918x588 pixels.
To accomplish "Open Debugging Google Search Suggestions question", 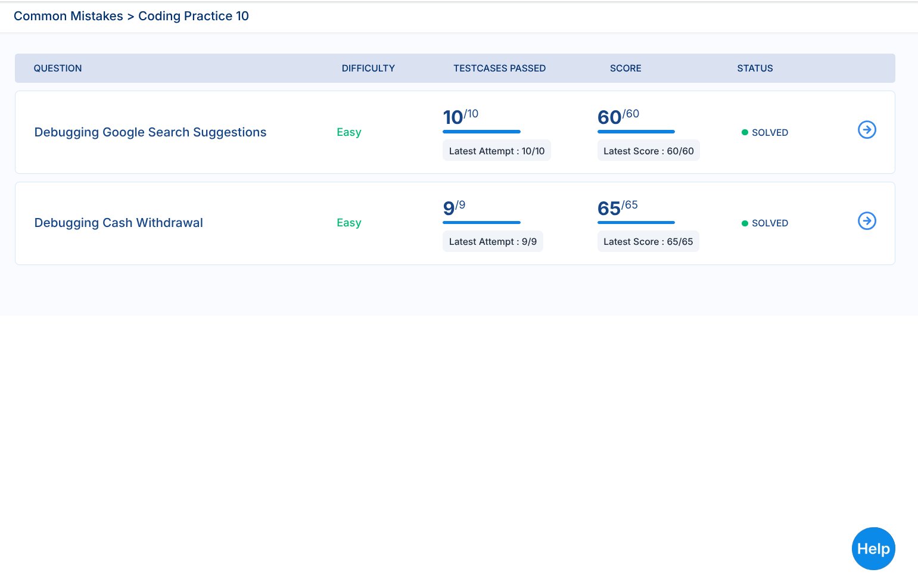I will pyautogui.click(x=150, y=132).
